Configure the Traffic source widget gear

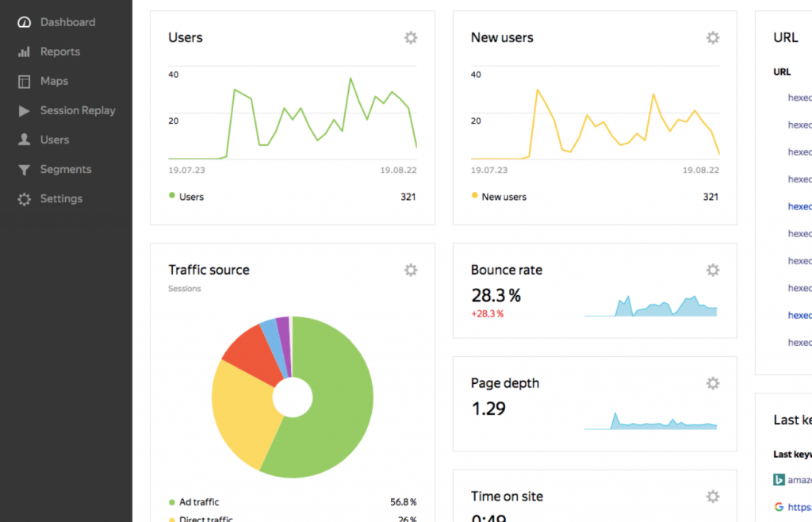411,271
